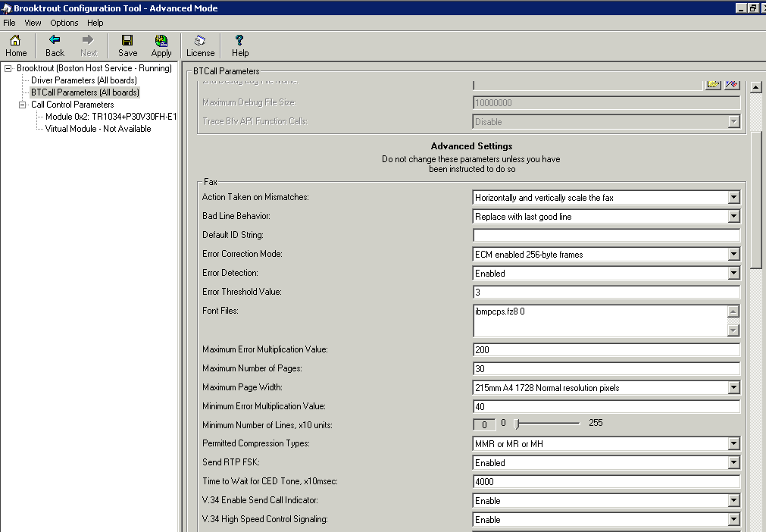Screen dimensions: 766x532
Task: Click the Maximum Number of Pages field
Action: [606, 368]
